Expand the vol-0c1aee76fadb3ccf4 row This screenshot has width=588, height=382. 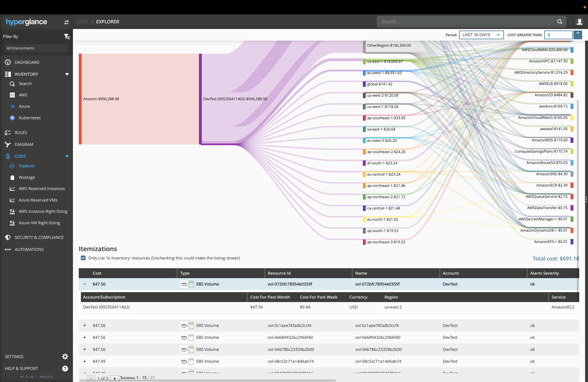tap(85, 325)
